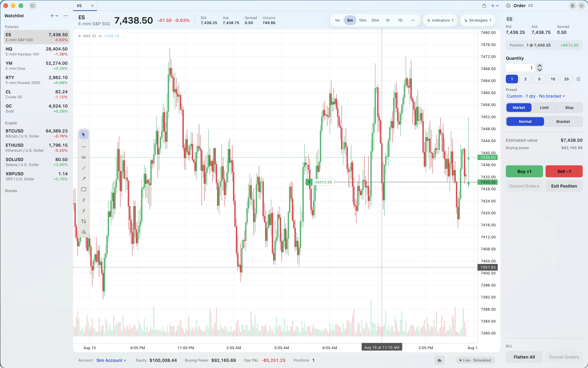Select the freehand scribble drawing tool
The image size is (588, 368).
tap(84, 232)
